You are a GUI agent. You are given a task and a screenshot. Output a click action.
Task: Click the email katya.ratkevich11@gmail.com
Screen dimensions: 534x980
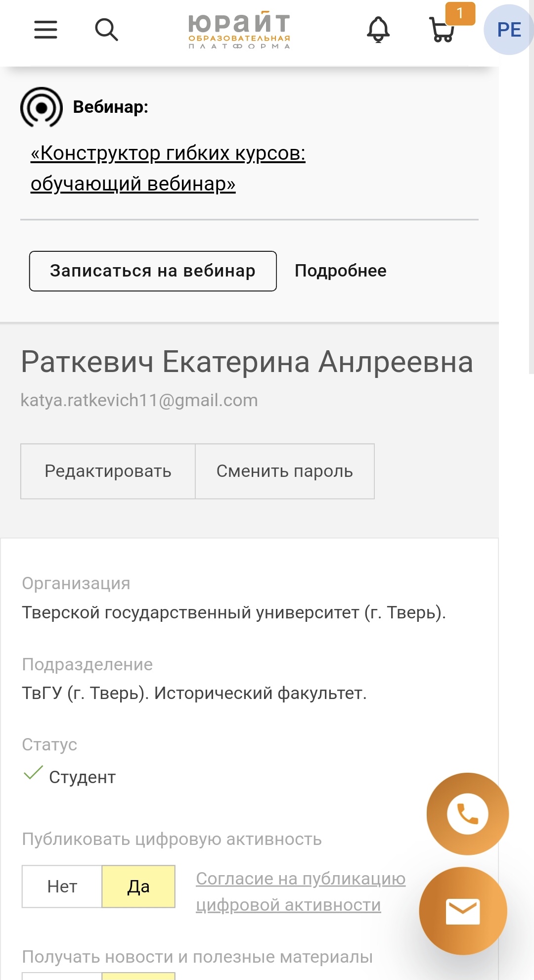point(139,400)
